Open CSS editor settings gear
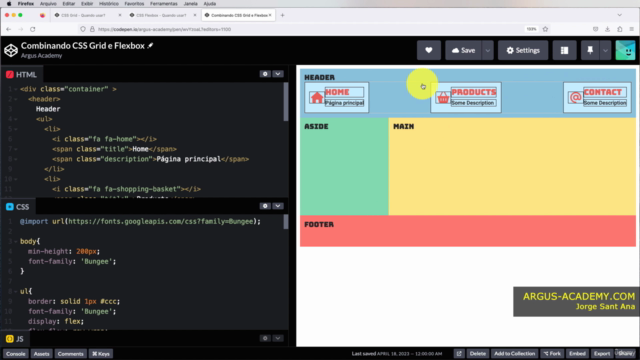 click(265, 206)
